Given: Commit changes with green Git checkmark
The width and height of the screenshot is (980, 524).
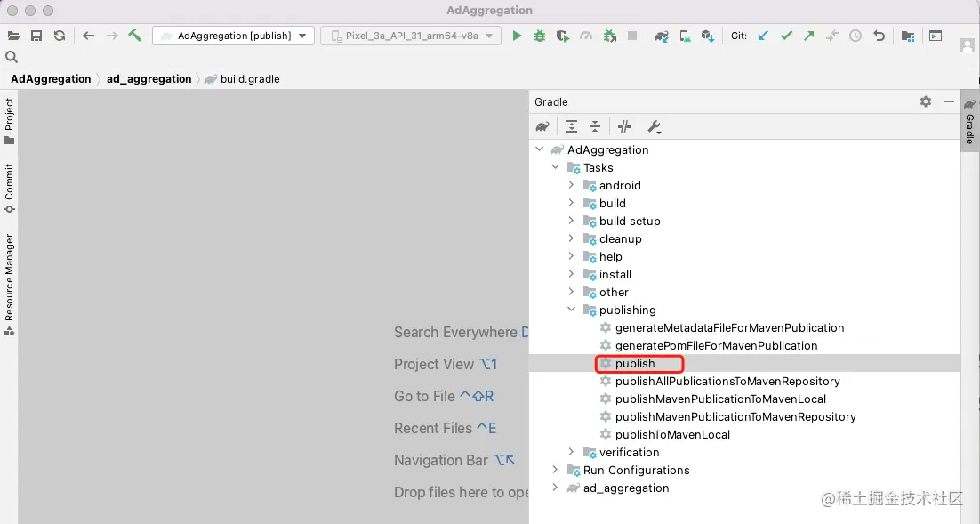Looking at the screenshot, I should pyautogui.click(x=786, y=36).
